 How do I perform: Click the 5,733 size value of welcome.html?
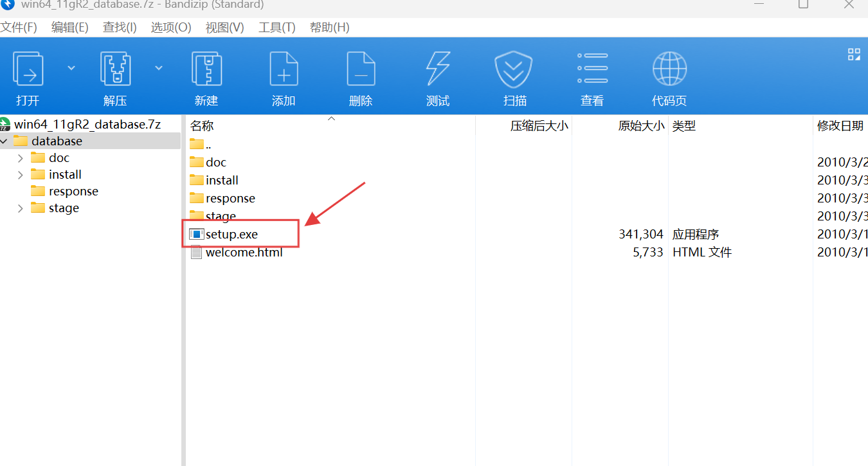coord(648,252)
